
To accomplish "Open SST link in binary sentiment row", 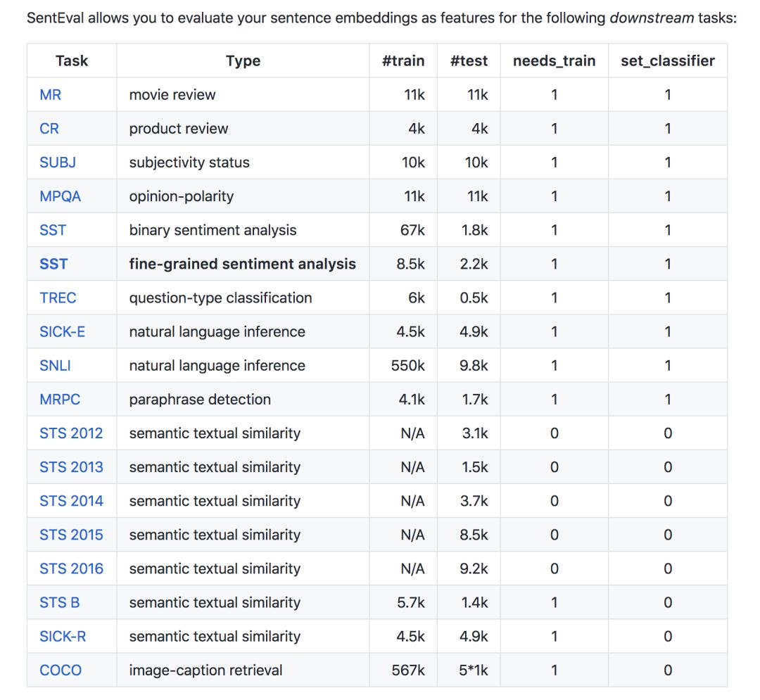I will point(53,230).
